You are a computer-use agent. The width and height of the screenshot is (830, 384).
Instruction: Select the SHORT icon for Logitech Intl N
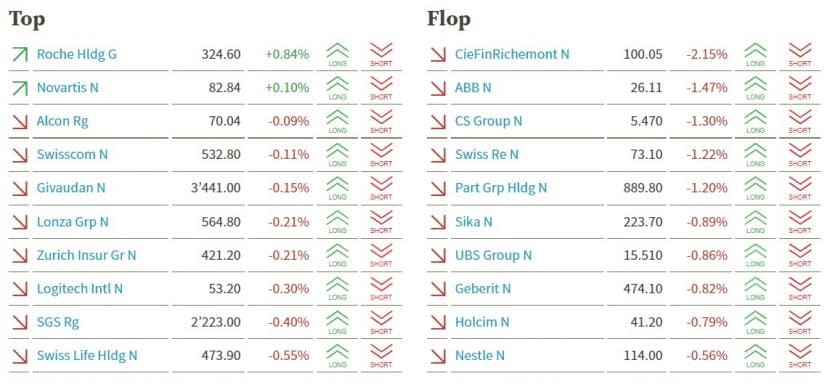(x=381, y=289)
